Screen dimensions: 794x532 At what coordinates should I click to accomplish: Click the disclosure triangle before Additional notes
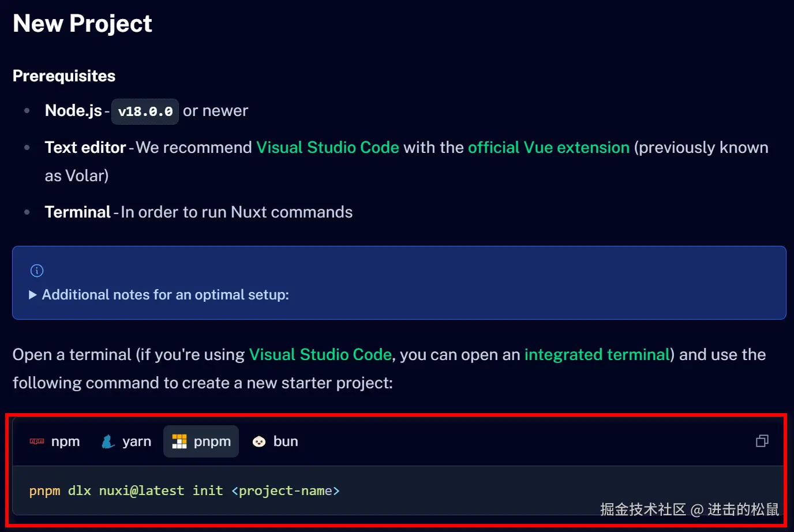coord(32,294)
